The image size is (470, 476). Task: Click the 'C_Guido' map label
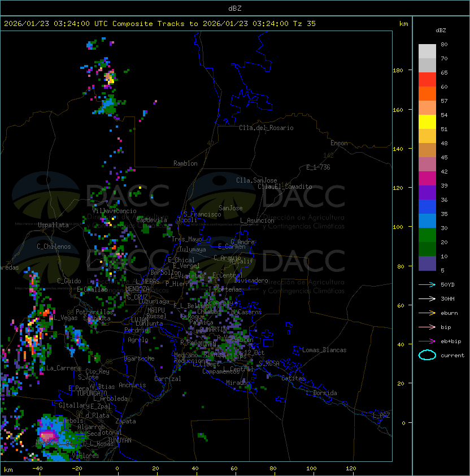click(69, 281)
